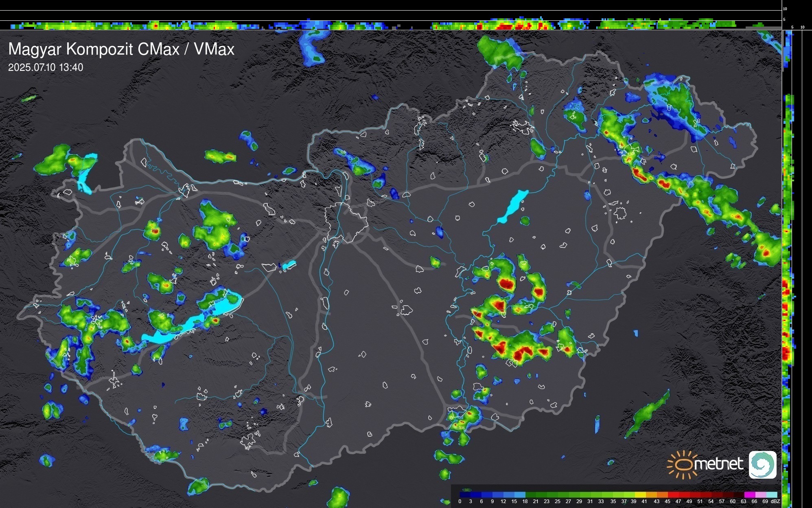Click the darkest navy swatch at legend start
The height and width of the screenshot is (508, 812).
coord(465,495)
